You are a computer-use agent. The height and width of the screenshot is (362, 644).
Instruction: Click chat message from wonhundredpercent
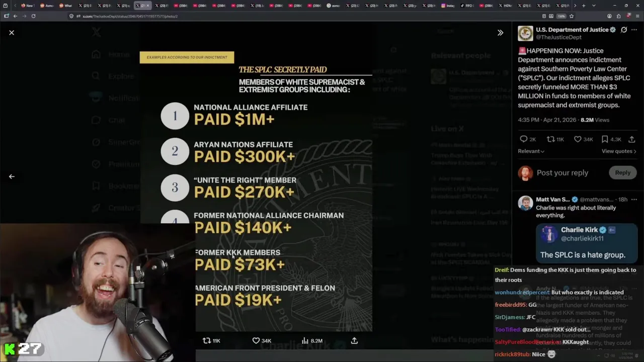(559, 292)
